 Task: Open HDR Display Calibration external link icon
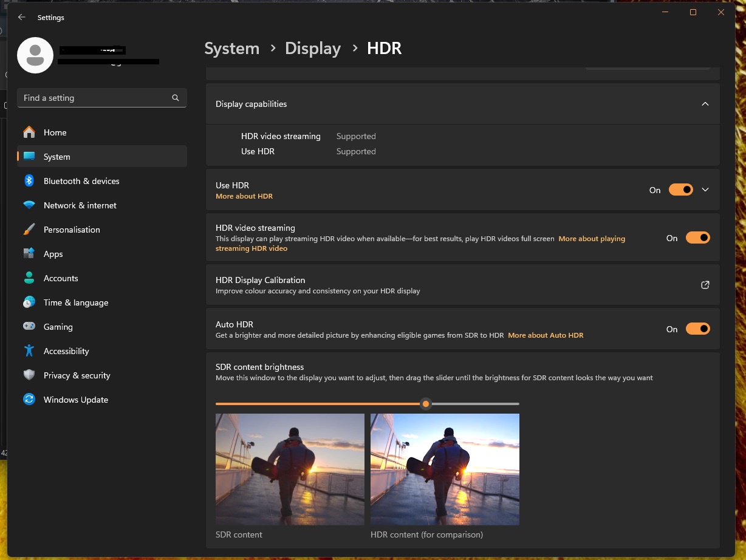tap(705, 285)
